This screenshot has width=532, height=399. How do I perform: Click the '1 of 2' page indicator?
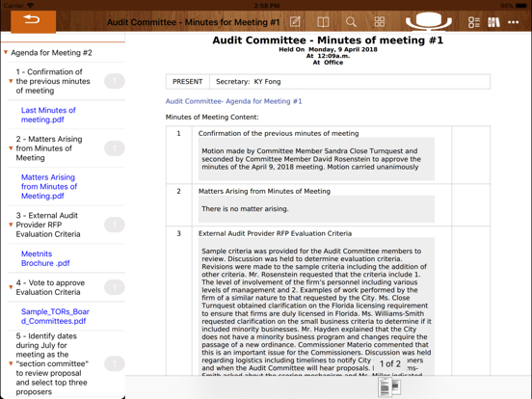[x=389, y=363]
